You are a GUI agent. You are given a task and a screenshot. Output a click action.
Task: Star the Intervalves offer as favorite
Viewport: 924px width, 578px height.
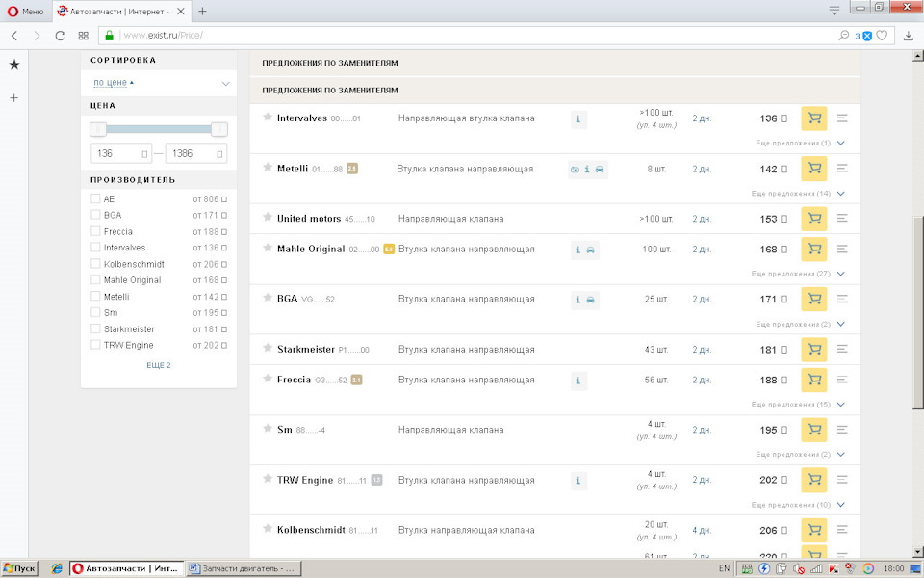pyautogui.click(x=268, y=117)
